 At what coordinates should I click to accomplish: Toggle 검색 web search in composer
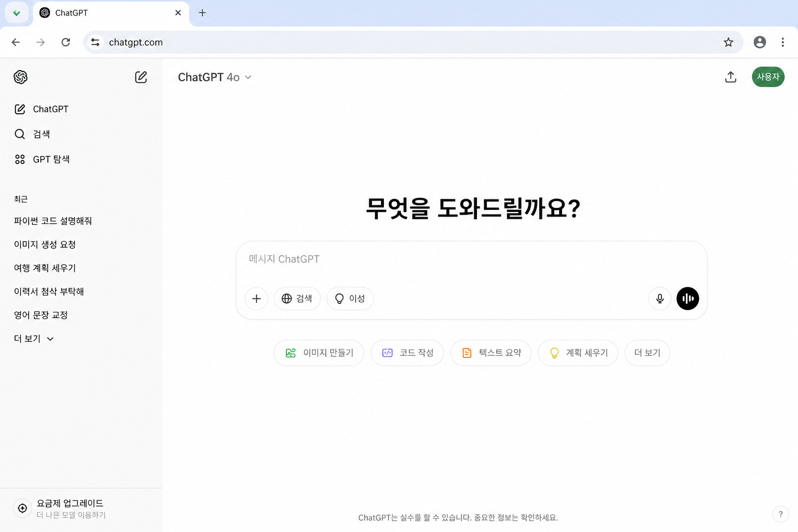point(297,299)
